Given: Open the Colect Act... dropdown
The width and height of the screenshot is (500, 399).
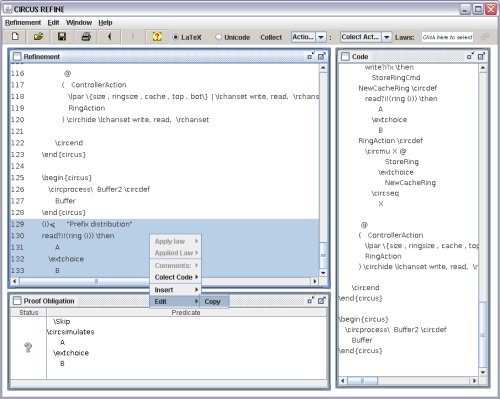Looking at the screenshot, I should 386,37.
